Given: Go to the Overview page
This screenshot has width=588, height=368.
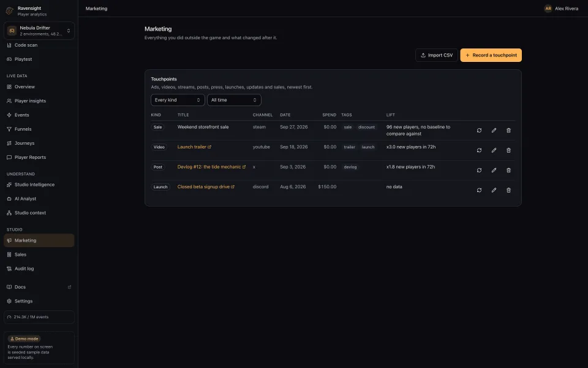Looking at the screenshot, I should click(x=39, y=86).
